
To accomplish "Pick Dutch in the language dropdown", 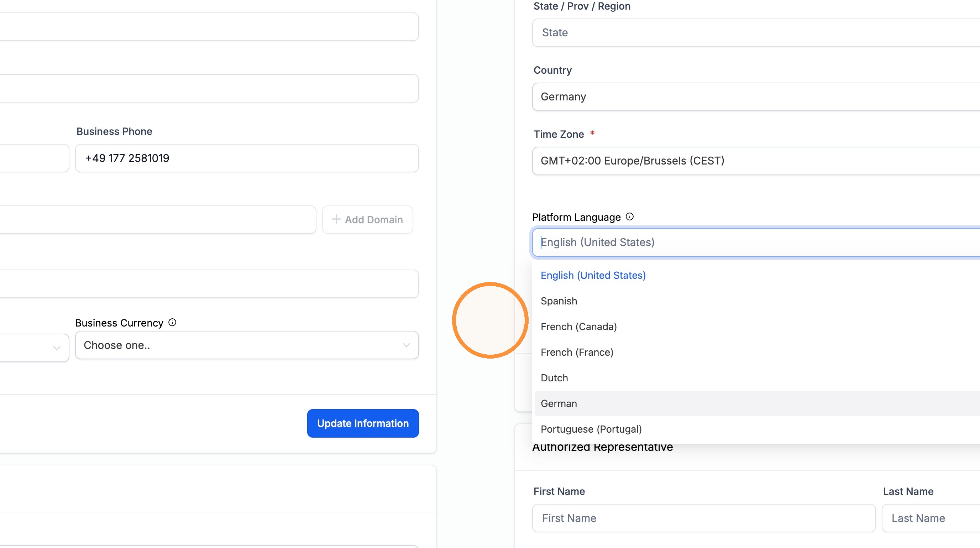I will tap(757, 377).
